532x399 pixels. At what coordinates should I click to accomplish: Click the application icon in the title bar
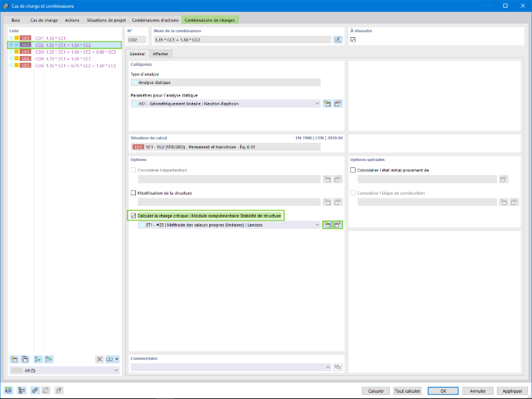(x=6, y=6)
